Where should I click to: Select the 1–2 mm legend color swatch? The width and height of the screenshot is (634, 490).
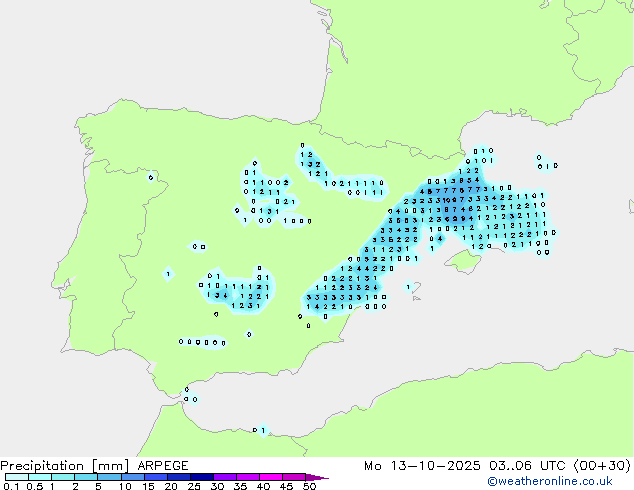[63, 477]
